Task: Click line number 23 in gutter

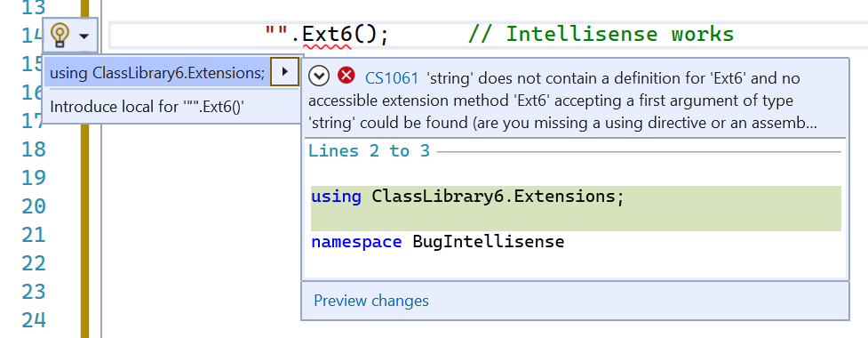Action: [34, 292]
